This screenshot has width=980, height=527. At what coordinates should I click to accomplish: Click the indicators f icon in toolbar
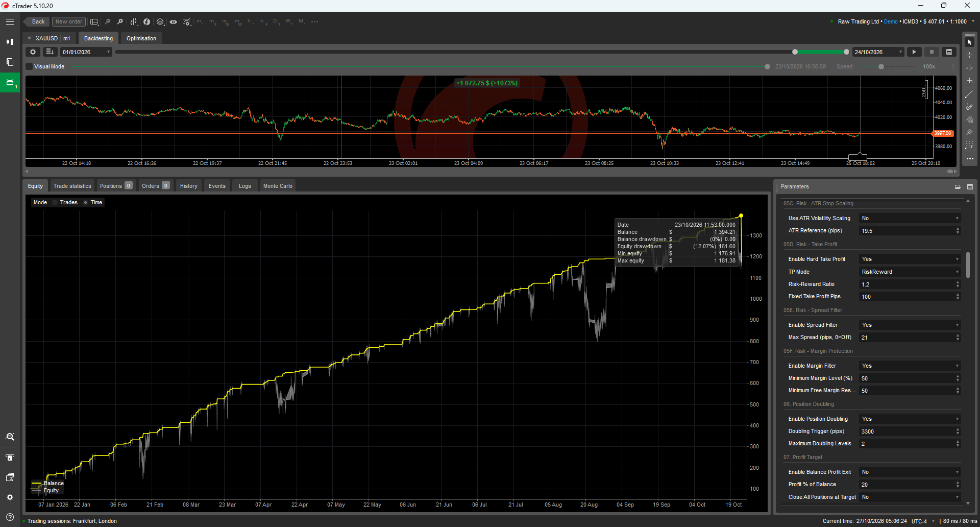146,22
